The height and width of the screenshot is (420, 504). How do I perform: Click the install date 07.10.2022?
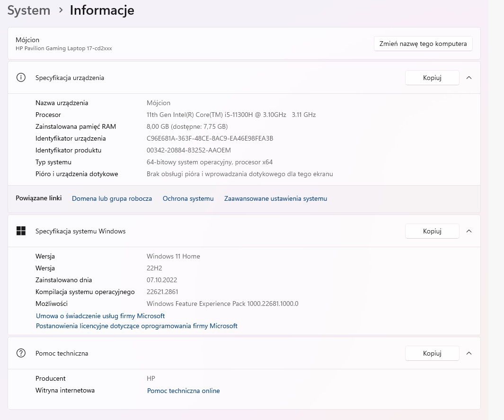pyautogui.click(x=162, y=280)
